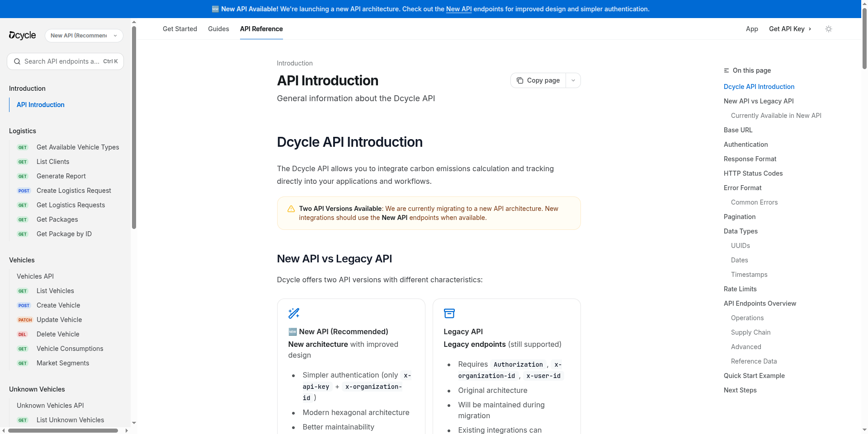Jump to Error Format section
The width and height of the screenshot is (868, 434).
coord(743,188)
